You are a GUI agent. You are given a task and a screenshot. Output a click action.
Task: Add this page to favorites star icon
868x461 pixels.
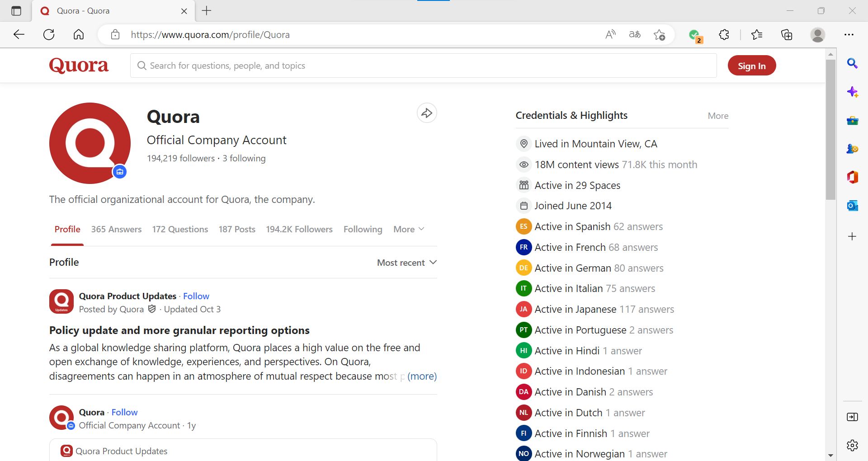(x=659, y=35)
